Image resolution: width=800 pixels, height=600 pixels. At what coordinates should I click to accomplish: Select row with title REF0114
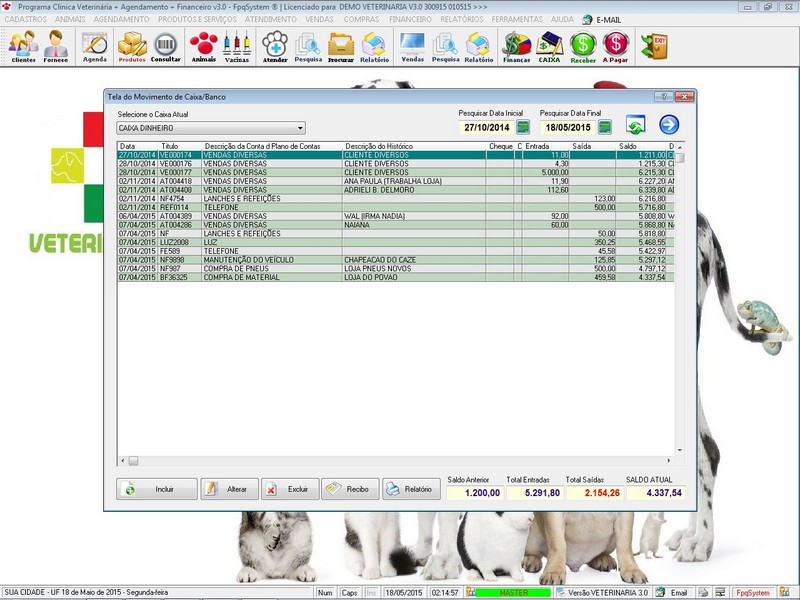click(395, 207)
